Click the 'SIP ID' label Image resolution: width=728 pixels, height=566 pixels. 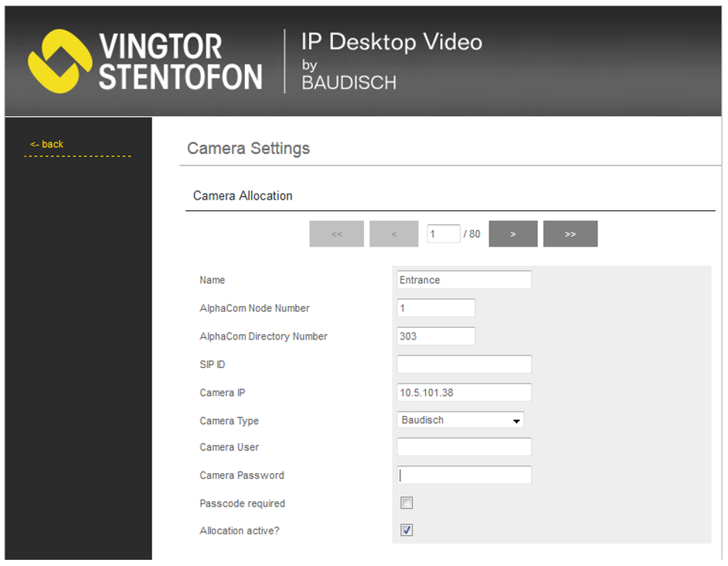213,364
